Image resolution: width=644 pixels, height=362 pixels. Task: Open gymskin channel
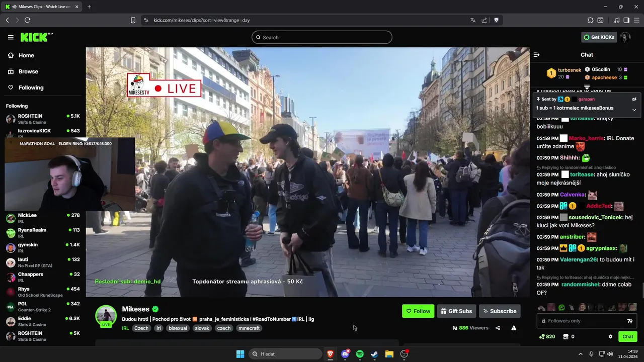[43, 247]
